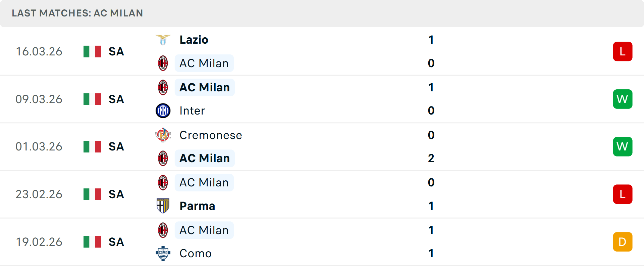Click the Parma club crest

(x=163, y=206)
